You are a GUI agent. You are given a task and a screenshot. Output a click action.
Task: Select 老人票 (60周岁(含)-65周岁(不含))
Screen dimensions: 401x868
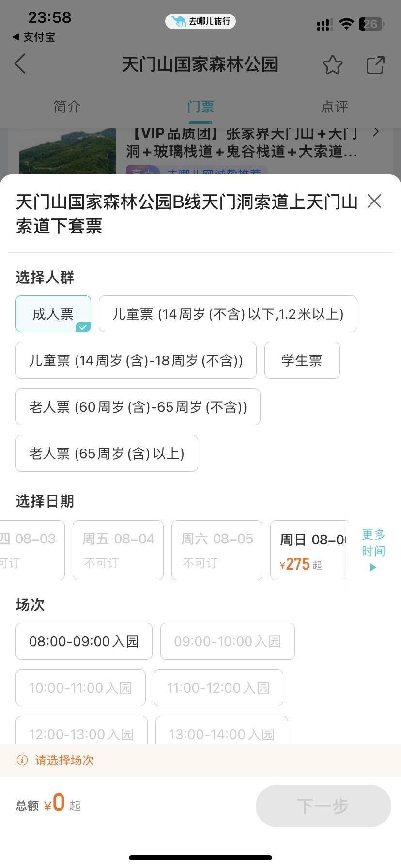pyautogui.click(x=138, y=407)
